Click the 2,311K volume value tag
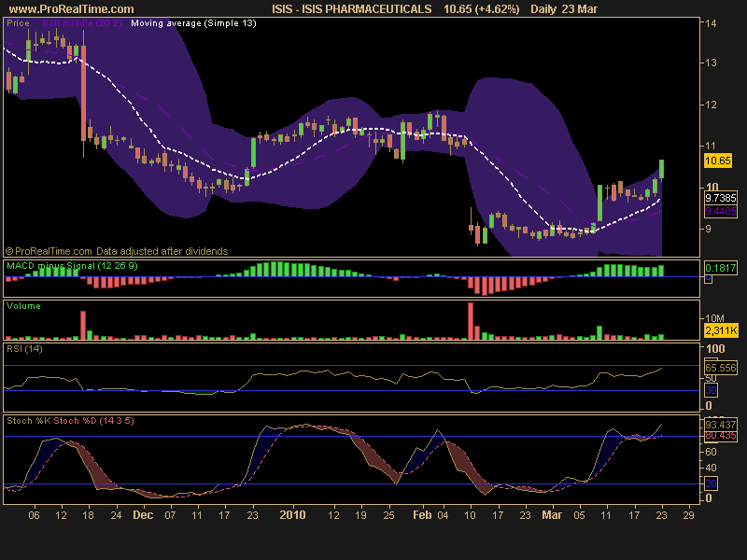This screenshot has width=747, height=560. click(x=721, y=330)
